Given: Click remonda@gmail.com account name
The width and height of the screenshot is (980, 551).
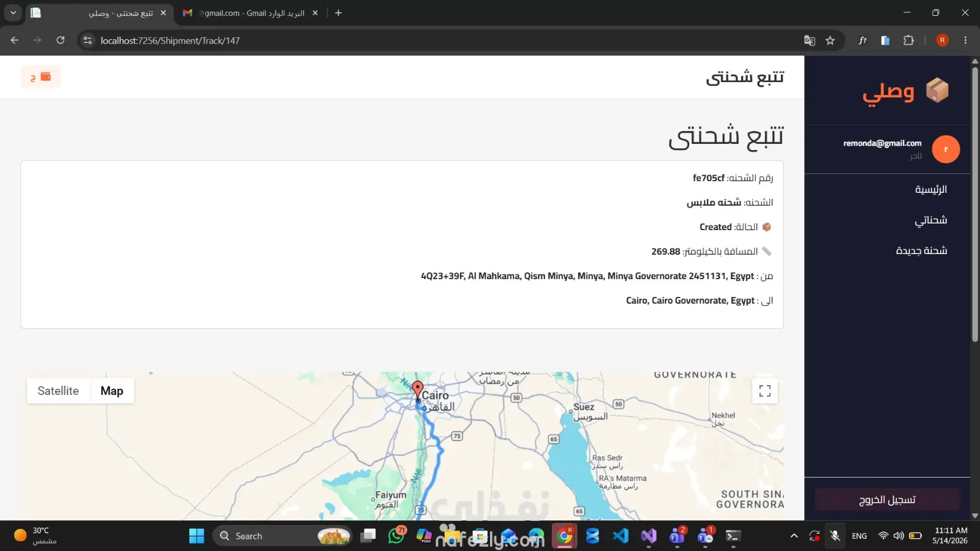Looking at the screenshot, I should tap(882, 143).
